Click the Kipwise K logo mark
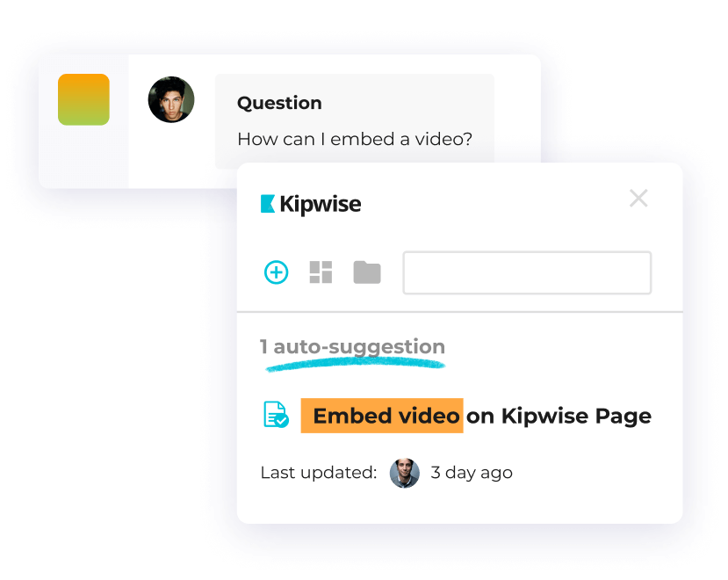This screenshot has height=580, width=728. tap(268, 204)
